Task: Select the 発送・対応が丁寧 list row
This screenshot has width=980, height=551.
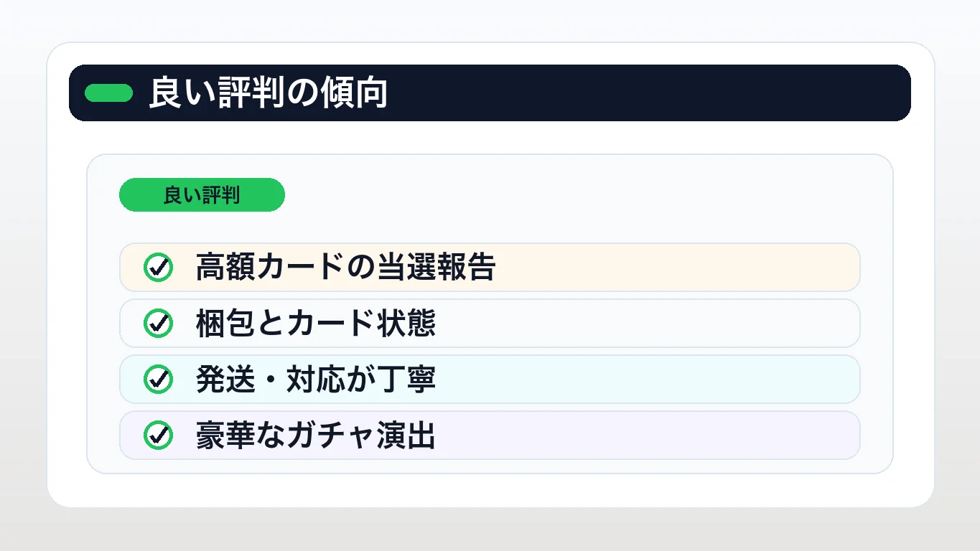Action: (490, 380)
